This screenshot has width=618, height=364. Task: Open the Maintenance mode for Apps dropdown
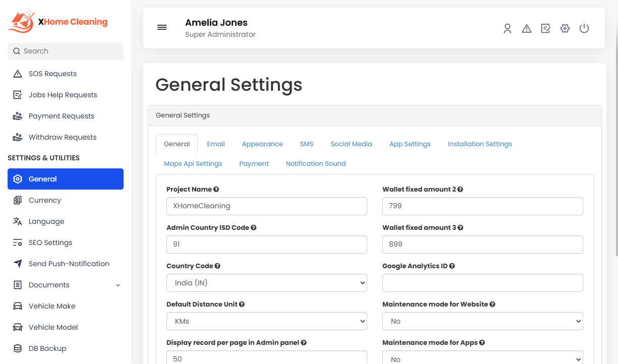click(x=482, y=357)
